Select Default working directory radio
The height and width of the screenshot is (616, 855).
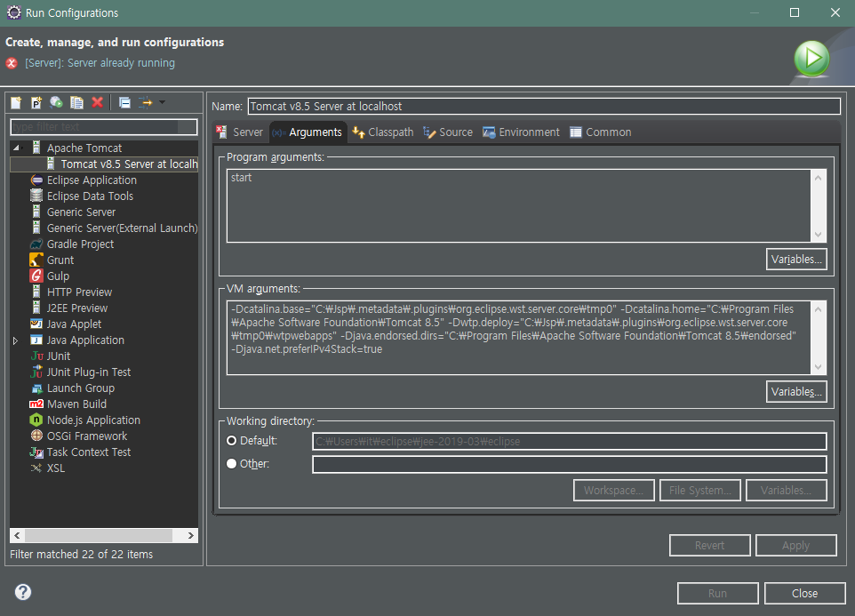click(x=232, y=441)
